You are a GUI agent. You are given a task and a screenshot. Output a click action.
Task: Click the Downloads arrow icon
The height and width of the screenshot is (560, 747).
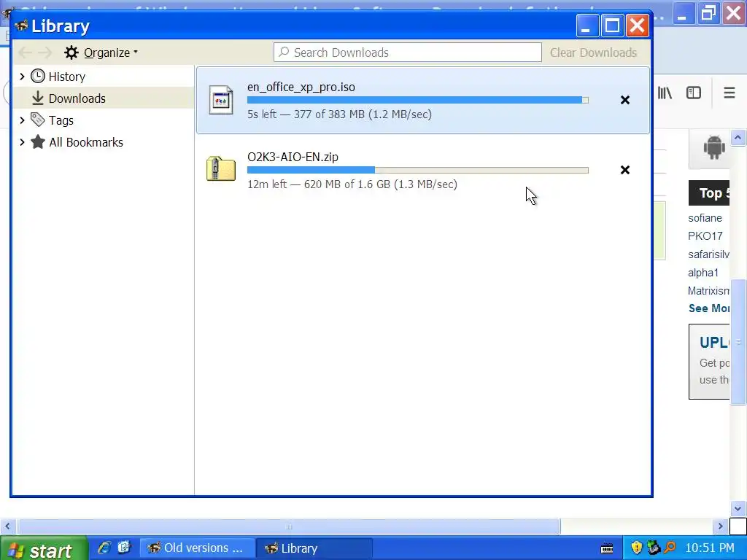tap(38, 98)
